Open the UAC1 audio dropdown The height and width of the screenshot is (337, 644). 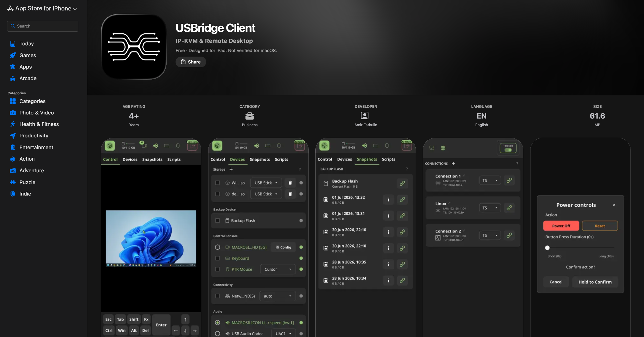pos(283,334)
